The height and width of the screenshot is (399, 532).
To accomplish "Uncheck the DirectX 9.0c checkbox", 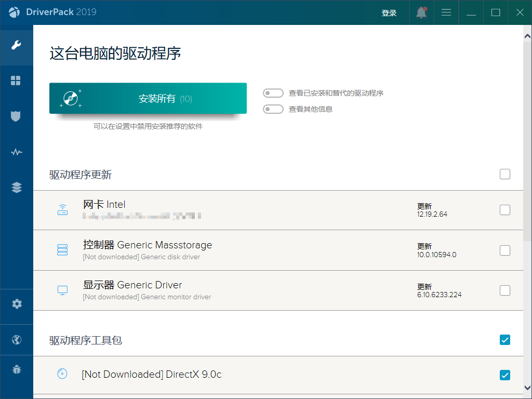I will [x=504, y=375].
